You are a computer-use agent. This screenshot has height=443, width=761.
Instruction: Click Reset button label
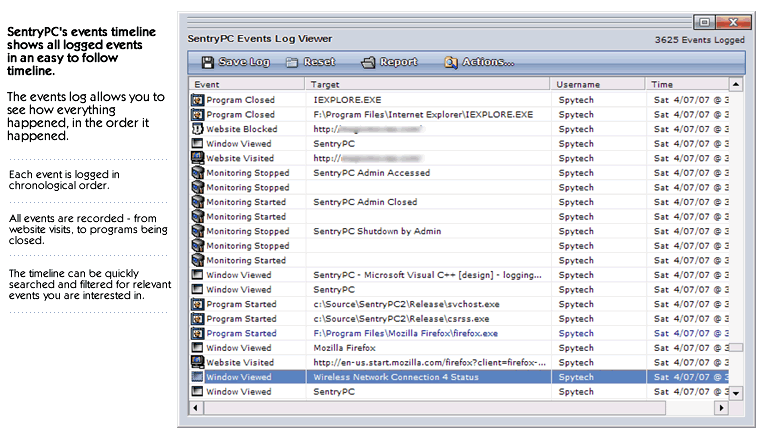point(319,62)
